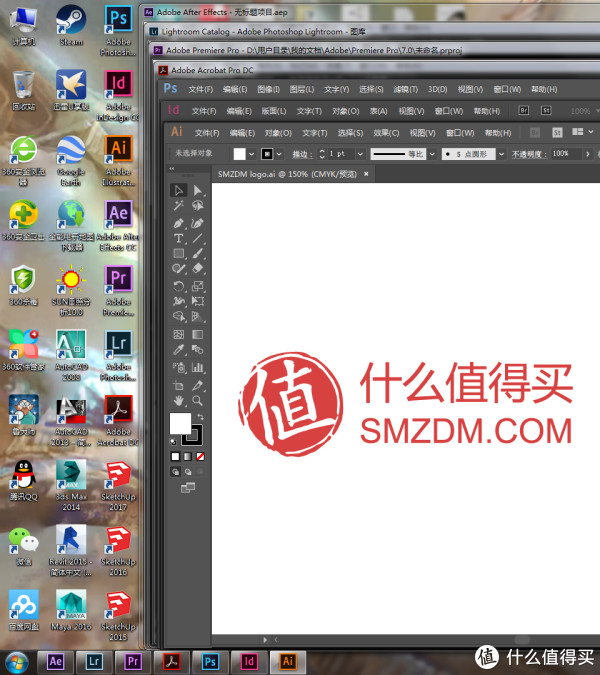Collapse the tools panel with double arrows
The height and width of the screenshot is (675, 600).
point(172,169)
